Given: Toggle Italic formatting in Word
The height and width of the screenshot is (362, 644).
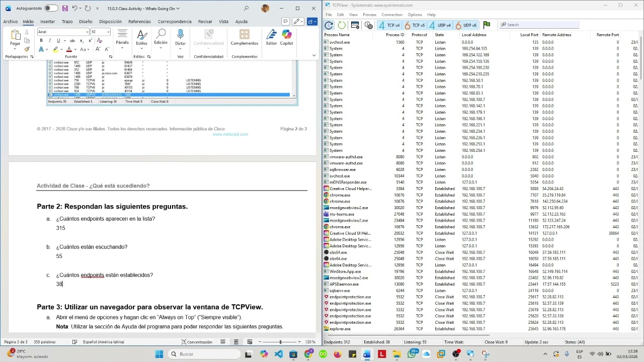Looking at the screenshot, I should click(x=50, y=41).
